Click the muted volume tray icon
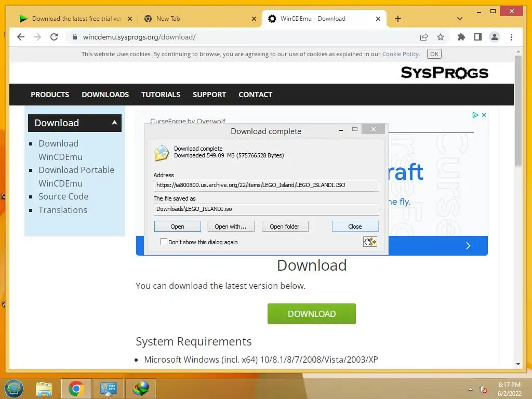Screen dimensions: 532x399 click(483, 389)
